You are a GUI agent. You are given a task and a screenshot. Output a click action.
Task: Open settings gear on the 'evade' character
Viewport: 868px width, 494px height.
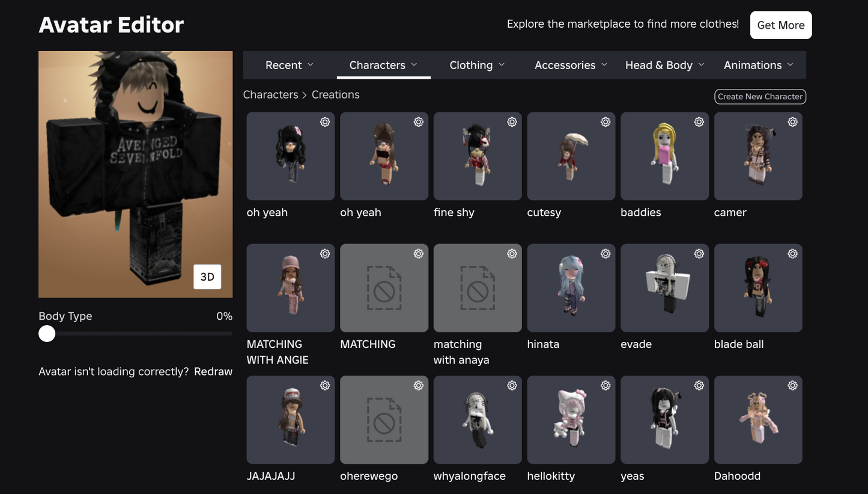pyautogui.click(x=699, y=253)
